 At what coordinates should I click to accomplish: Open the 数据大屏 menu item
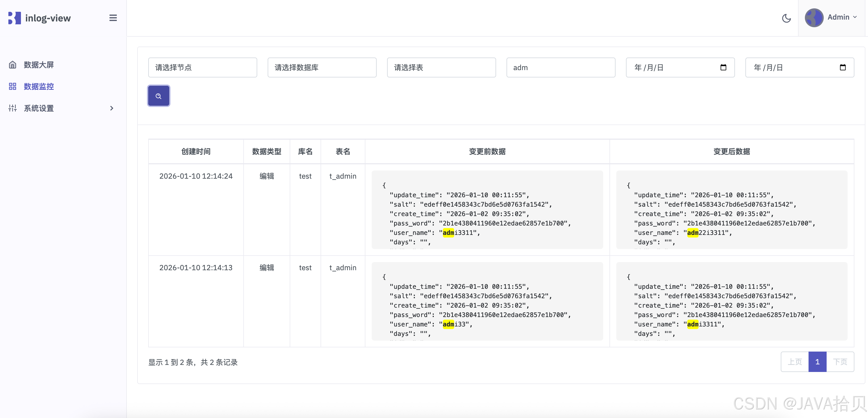point(39,65)
